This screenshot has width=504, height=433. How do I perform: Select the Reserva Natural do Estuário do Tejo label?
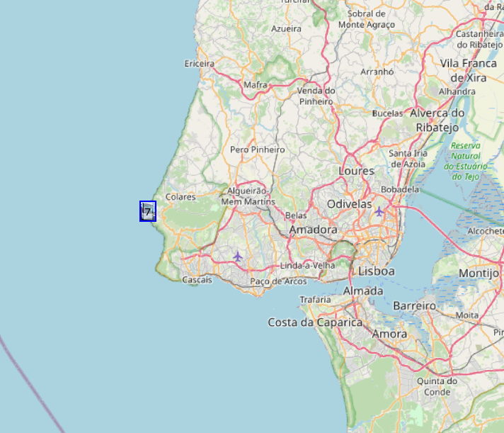[466, 161]
